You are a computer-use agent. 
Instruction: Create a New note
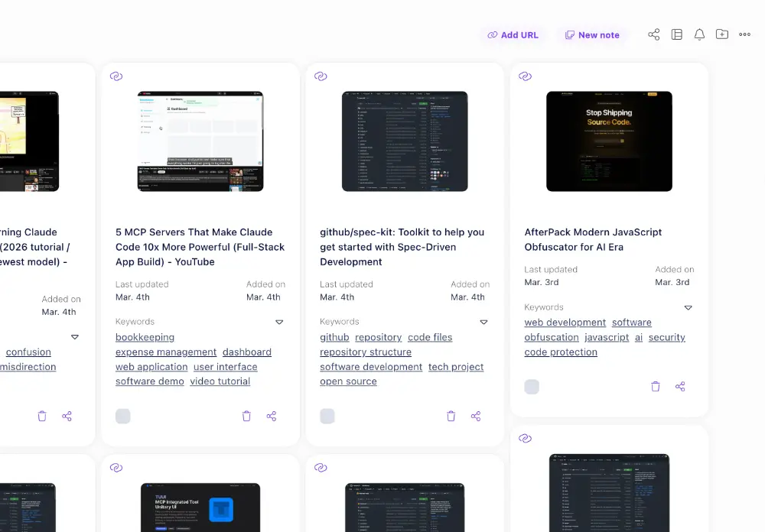coord(592,35)
